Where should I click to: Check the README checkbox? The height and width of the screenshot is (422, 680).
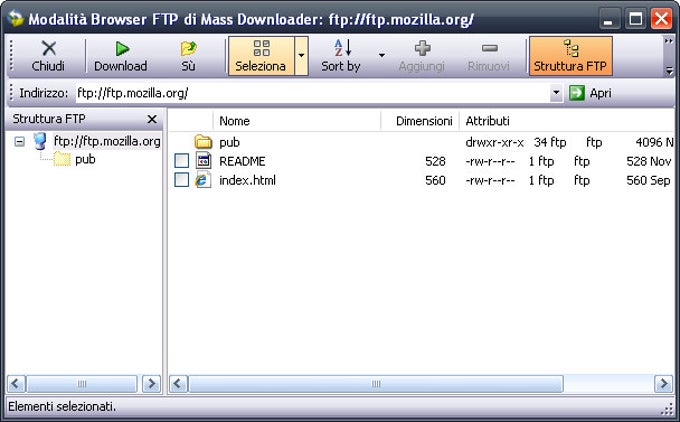pos(182,161)
